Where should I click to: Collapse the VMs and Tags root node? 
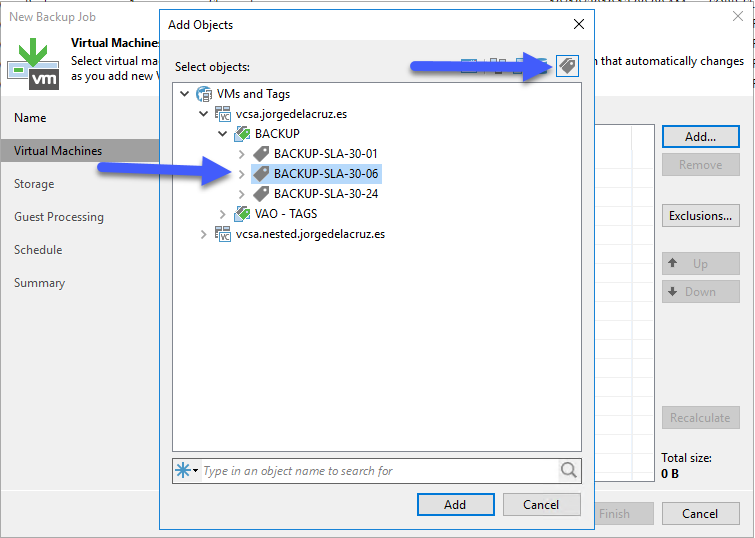pos(184,93)
